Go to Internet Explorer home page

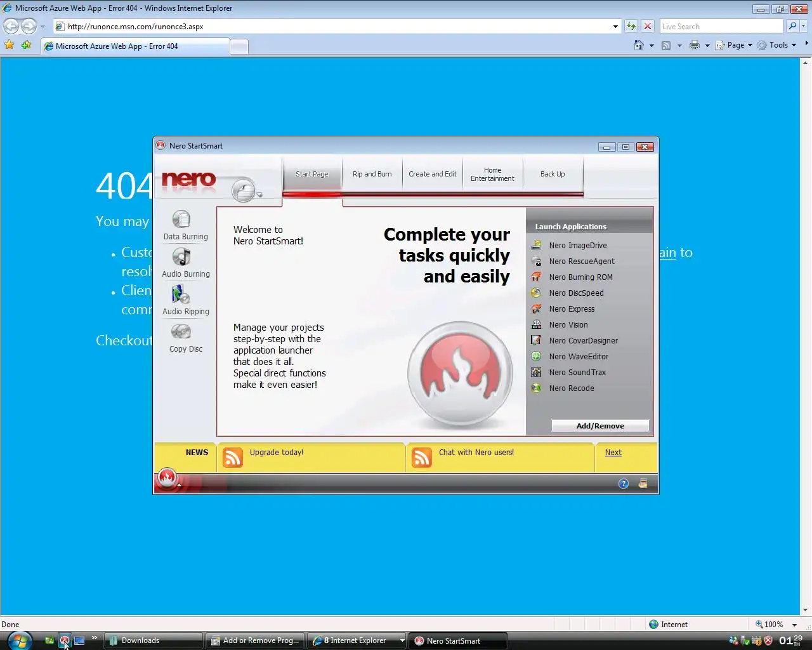coord(639,45)
